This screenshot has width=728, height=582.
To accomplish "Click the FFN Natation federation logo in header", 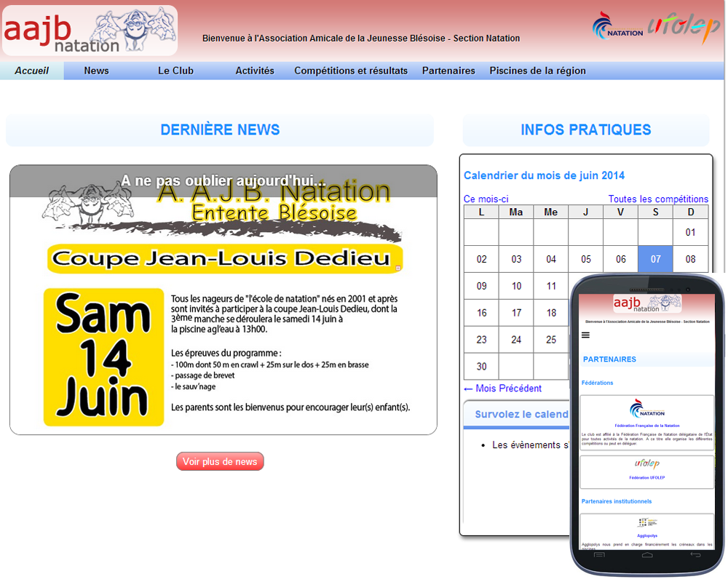I will pos(617,26).
